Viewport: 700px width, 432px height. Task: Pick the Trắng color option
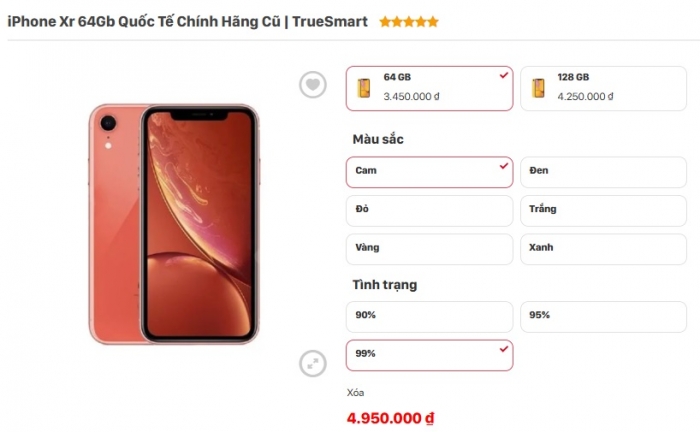tap(604, 211)
